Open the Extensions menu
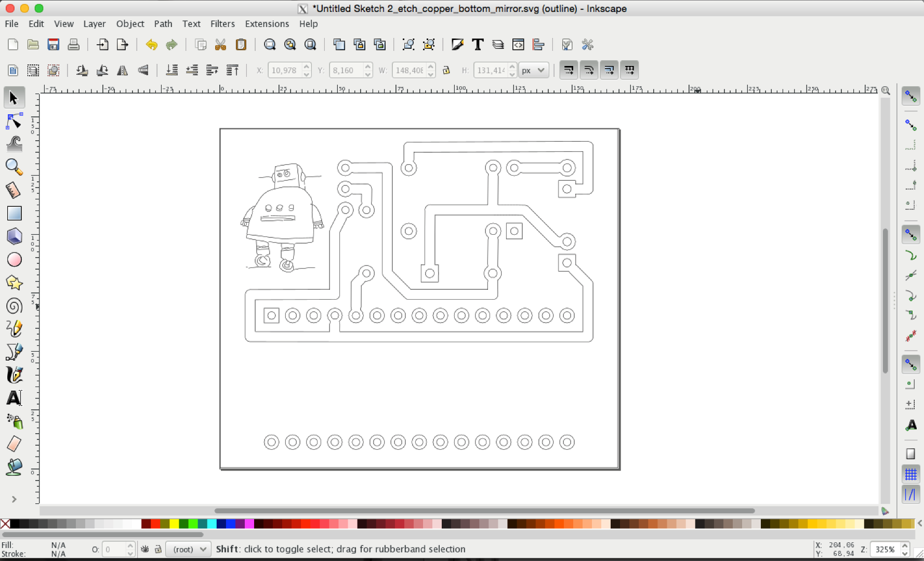Screen dimensions: 924x561 click(x=267, y=24)
